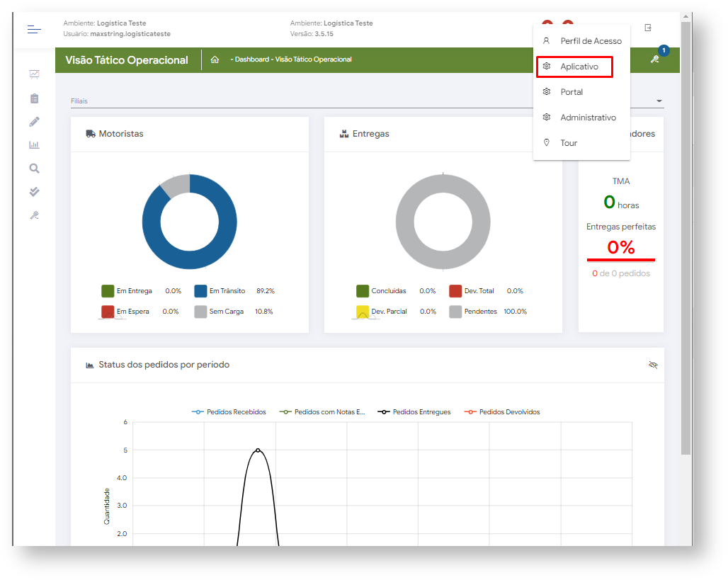
Task: Click the logout icon at top right
Action: 647,28
